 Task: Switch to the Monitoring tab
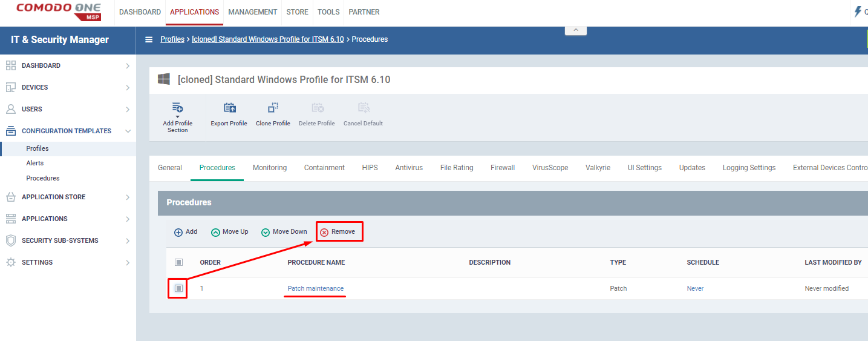270,168
